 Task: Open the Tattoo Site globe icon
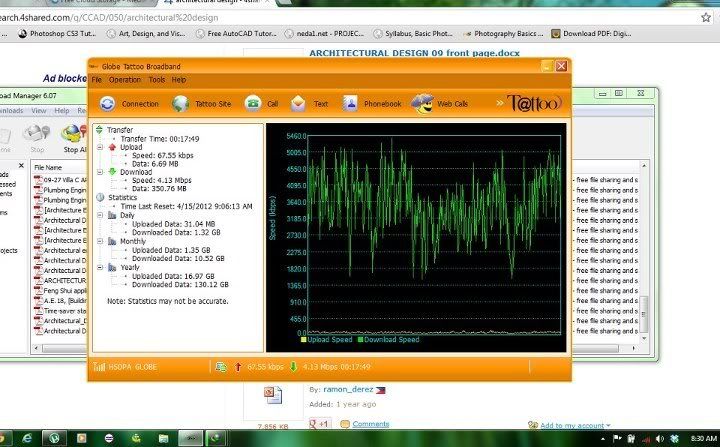(180, 103)
